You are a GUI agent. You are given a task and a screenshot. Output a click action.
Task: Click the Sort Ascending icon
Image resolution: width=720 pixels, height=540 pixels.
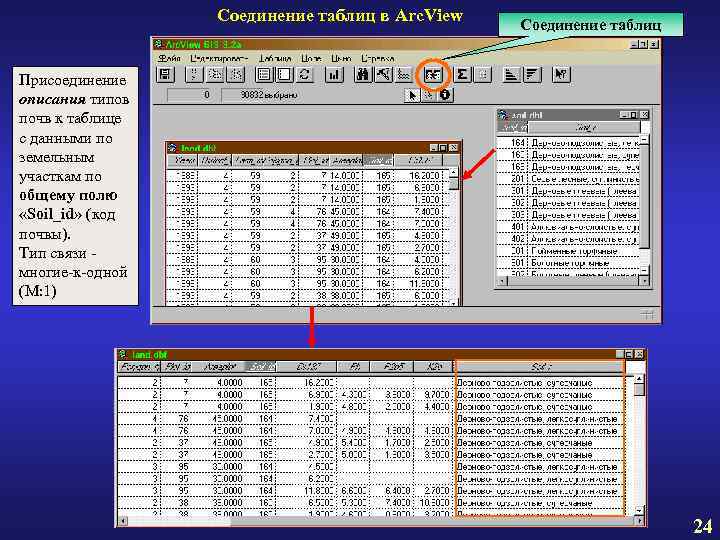coord(511,74)
